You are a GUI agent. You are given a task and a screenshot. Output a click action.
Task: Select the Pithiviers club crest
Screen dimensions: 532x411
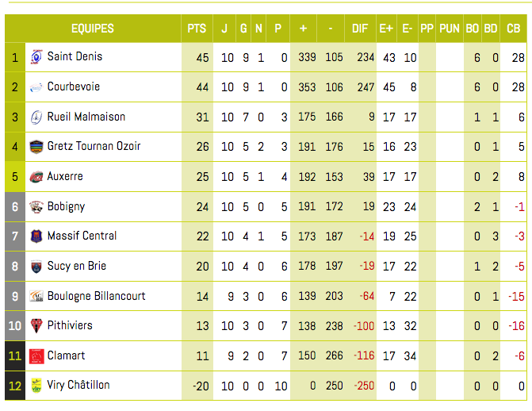(x=36, y=326)
